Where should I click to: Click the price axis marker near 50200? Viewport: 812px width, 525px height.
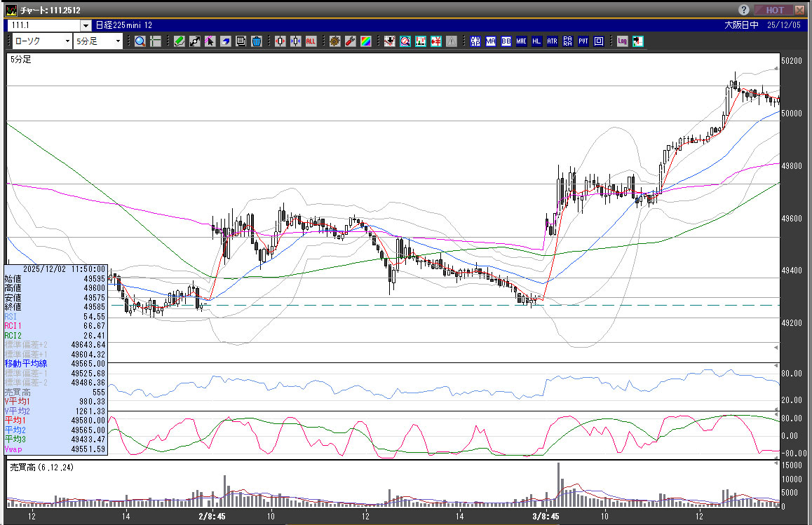click(777, 68)
